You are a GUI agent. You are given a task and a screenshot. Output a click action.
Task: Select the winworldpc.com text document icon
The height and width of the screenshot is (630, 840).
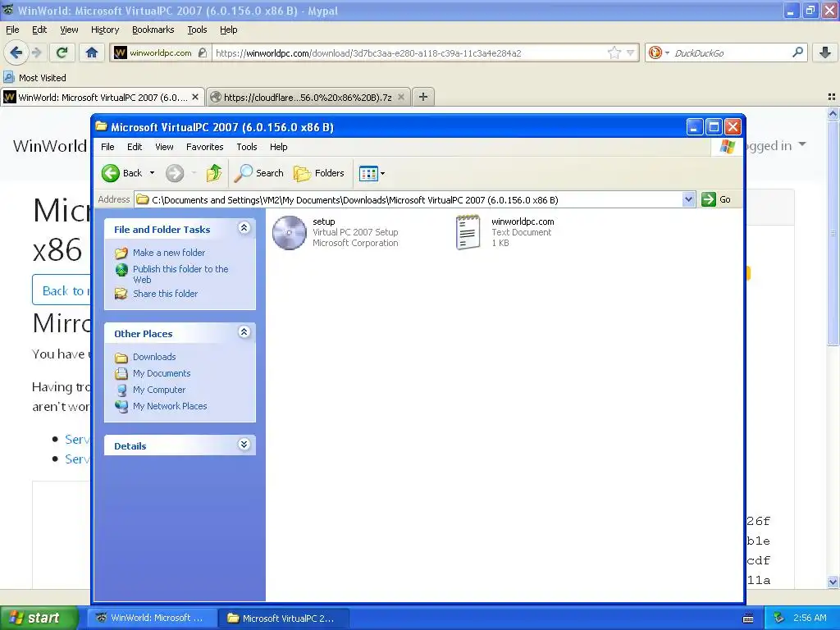point(468,232)
